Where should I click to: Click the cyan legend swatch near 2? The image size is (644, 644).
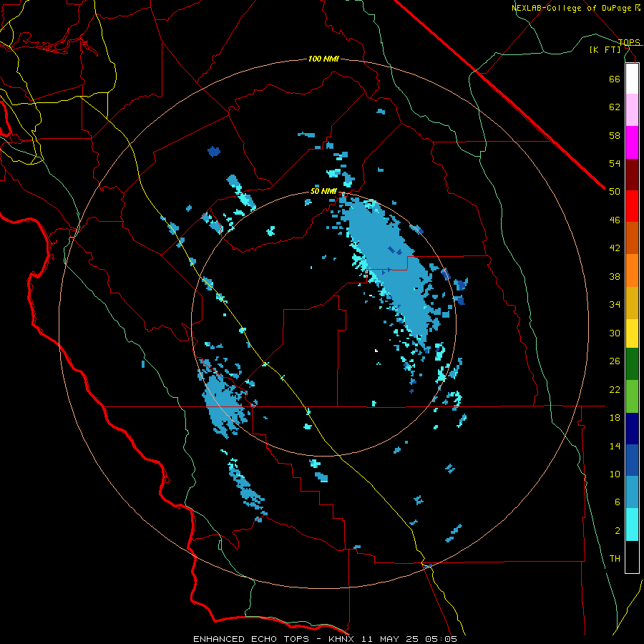(632, 525)
